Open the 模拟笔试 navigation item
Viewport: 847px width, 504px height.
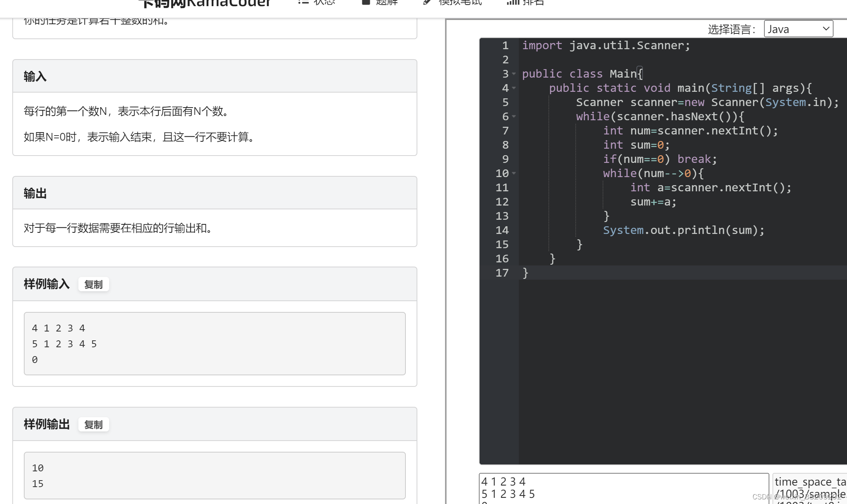pyautogui.click(x=452, y=2)
